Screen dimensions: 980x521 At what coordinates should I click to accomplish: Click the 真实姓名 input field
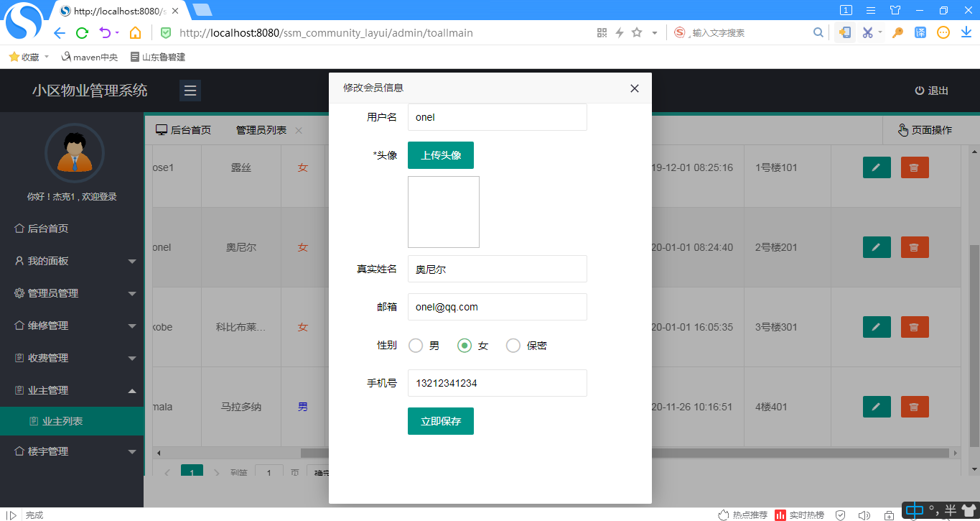point(498,269)
